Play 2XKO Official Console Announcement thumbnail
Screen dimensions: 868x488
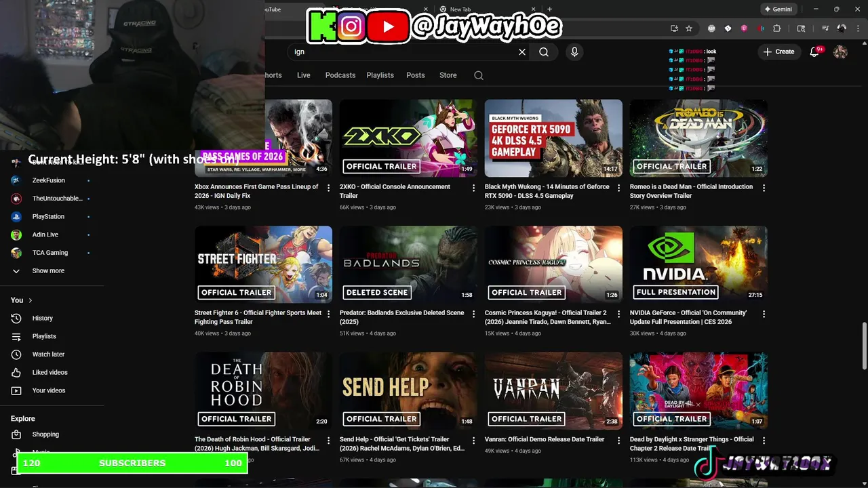(408, 138)
